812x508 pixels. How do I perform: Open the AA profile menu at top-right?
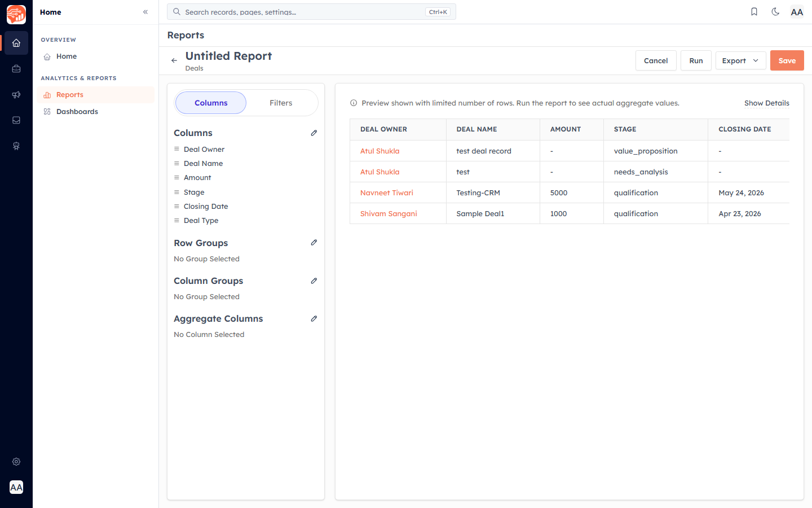pos(797,12)
